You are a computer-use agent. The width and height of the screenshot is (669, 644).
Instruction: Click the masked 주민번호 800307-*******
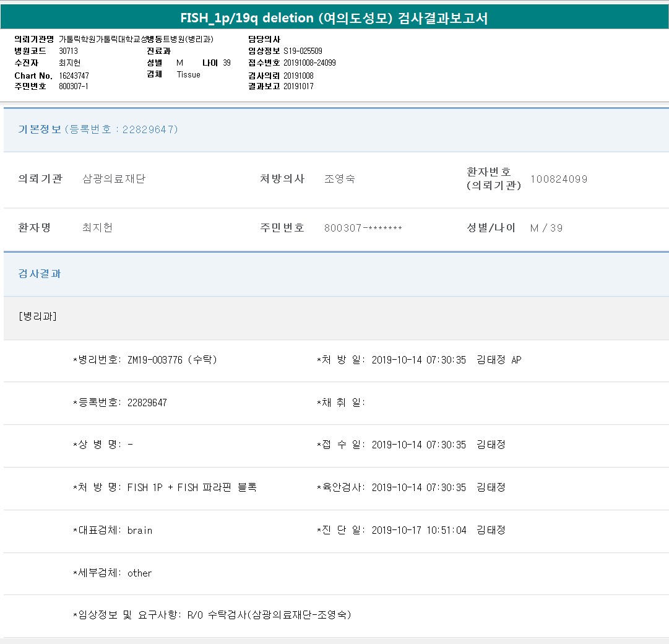[363, 228]
